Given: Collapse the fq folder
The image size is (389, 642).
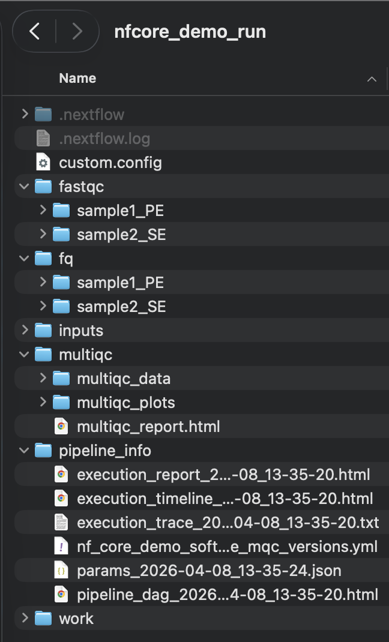Looking at the screenshot, I should point(25,258).
